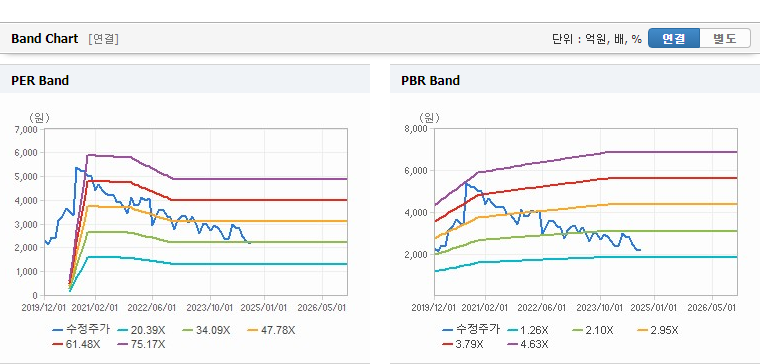
Task: Toggle the 2.10X legend entry
Action: (x=592, y=330)
